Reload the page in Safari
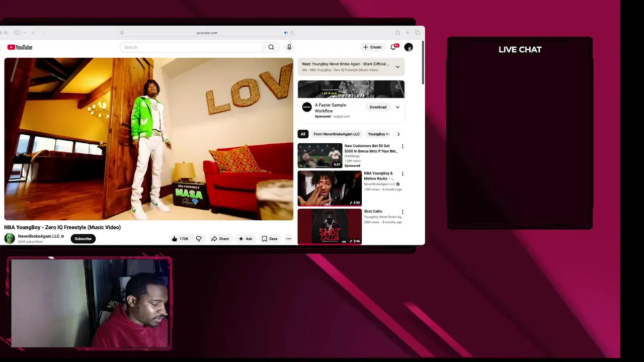This screenshot has width=644, height=362. pyautogui.click(x=292, y=33)
